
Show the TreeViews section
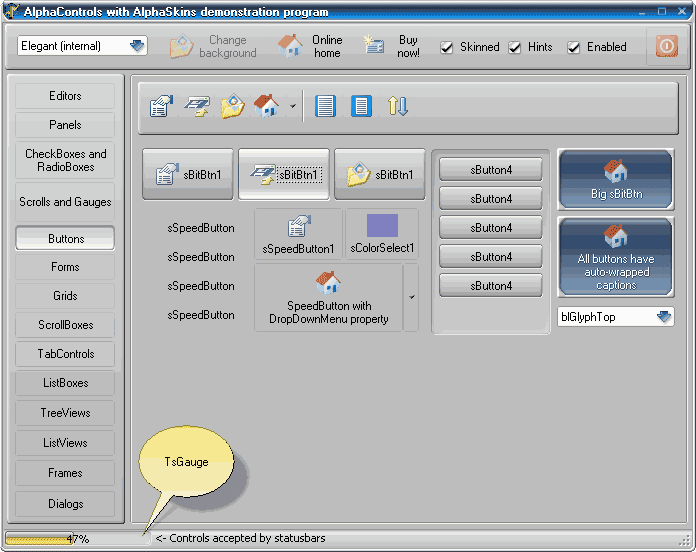point(65,413)
